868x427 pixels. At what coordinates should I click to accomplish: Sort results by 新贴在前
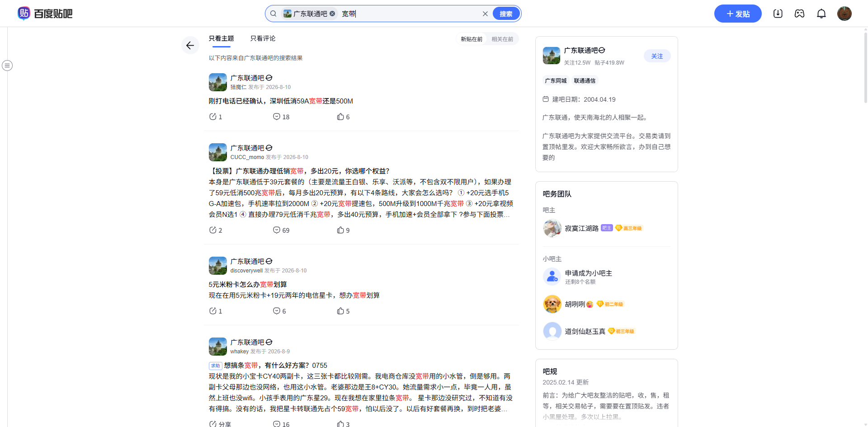(472, 39)
